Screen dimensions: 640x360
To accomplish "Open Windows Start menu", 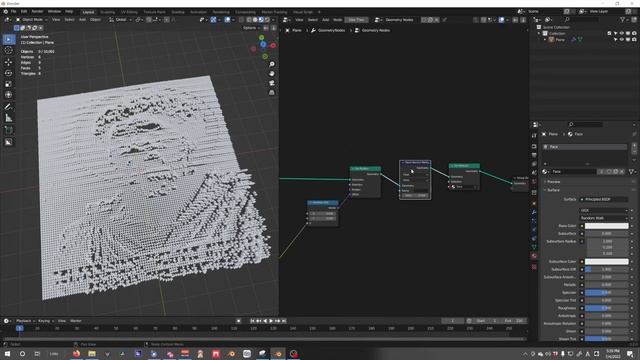I will coord(7,353).
